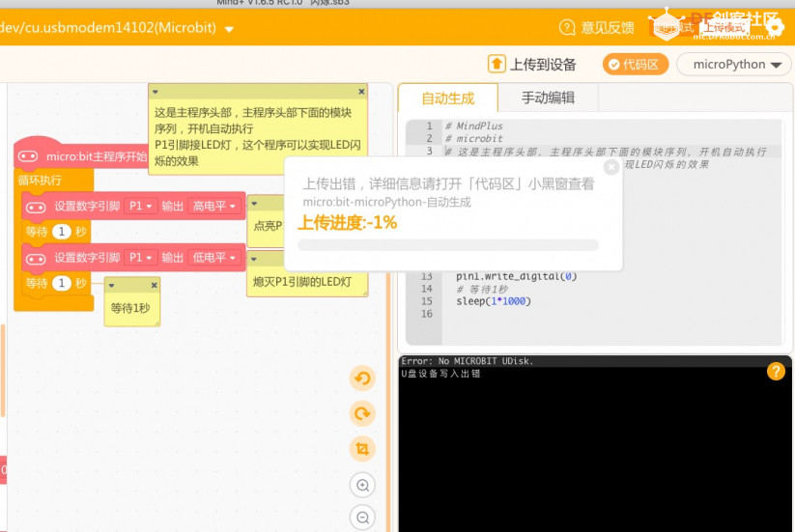This screenshot has height=532, width=795.
Task: Click the micro:bit icon on 高电平 pin block
Action: (x=36, y=207)
